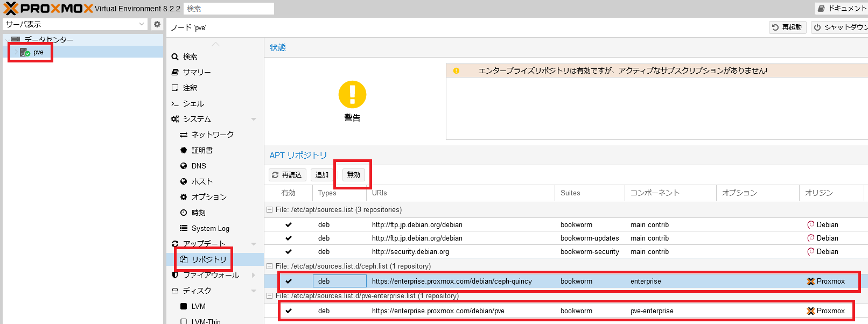Open アップデート updates menu item

pos(198,244)
